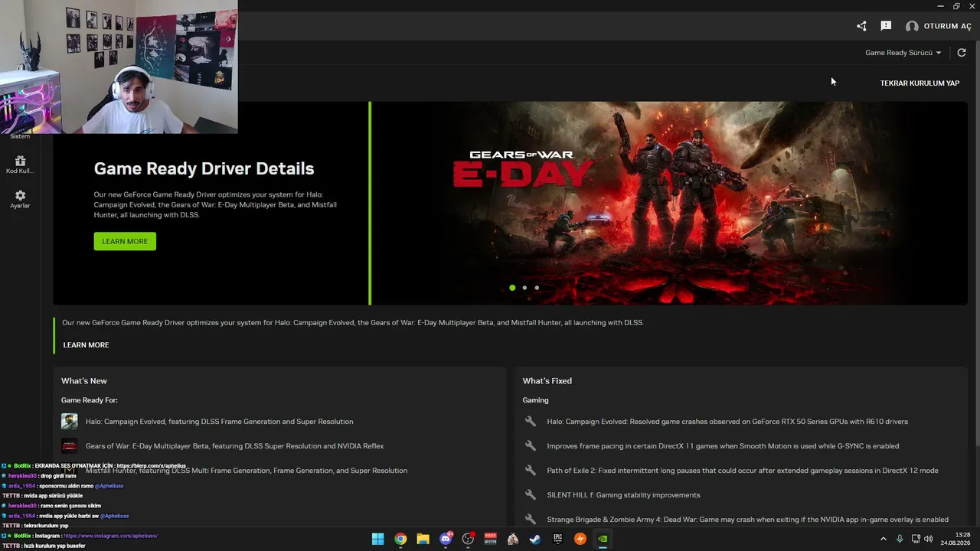Select the first carousel dot

click(x=512, y=288)
